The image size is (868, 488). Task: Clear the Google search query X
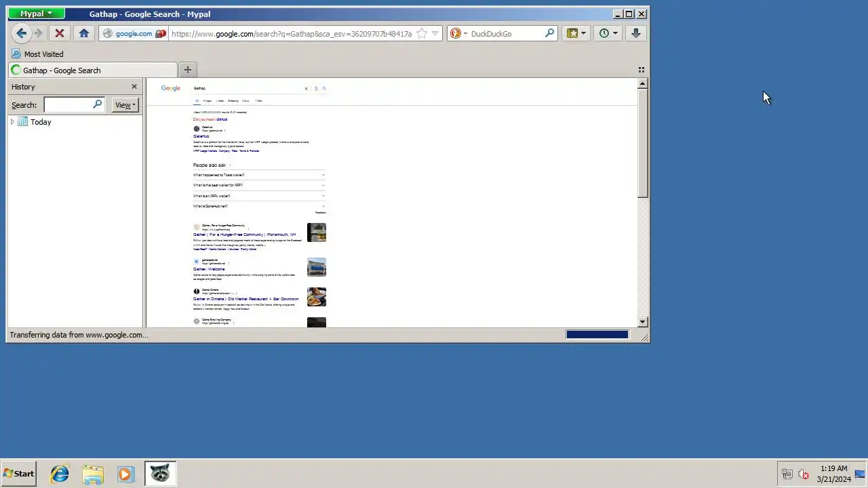pyautogui.click(x=306, y=88)
